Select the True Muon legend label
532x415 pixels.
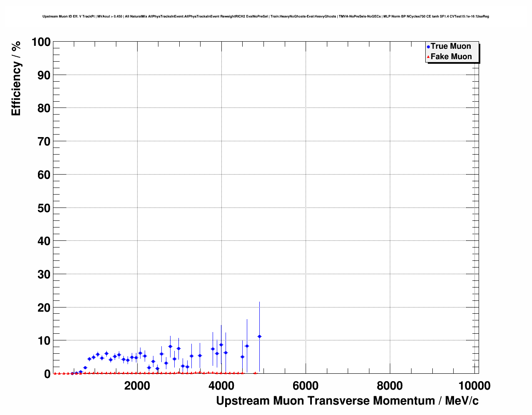coord(451,46)
